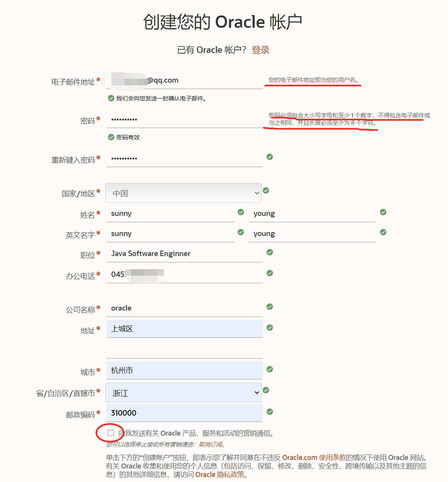Expand the 省/自治区/直辖市 dropdown showing 浙江
The image size is (448, 482).
click(184, 393)
